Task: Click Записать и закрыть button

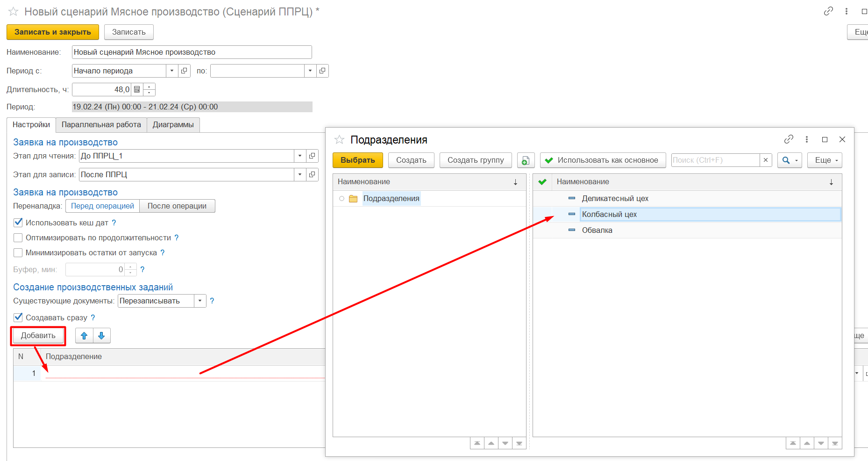Action: click(52, 32)
